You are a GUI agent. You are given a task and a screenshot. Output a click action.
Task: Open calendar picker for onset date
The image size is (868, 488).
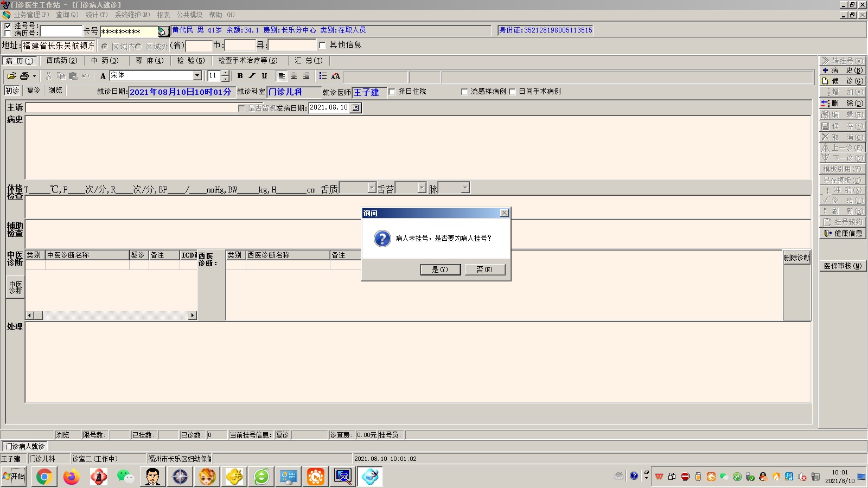pos(356,108)
